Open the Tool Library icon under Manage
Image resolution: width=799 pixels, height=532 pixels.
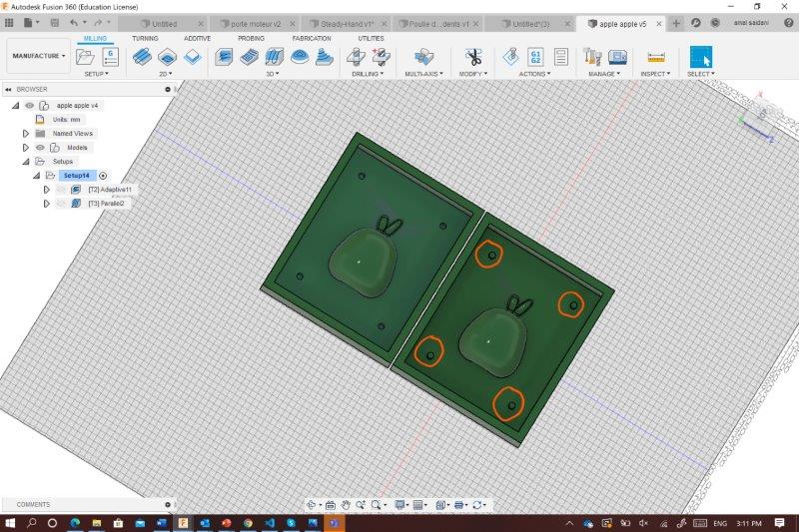coord(592,57)
